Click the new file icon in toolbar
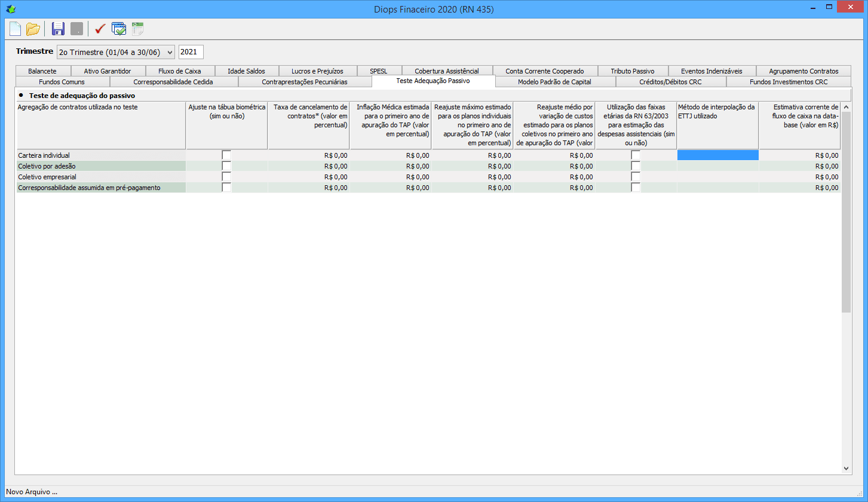This screenshot has height=502, width=868. [x=16, y=29]
